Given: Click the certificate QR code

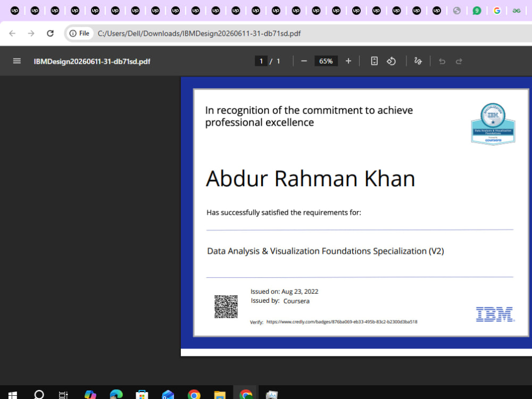Looking at the screenshot, I should click(x=226, y=307).
